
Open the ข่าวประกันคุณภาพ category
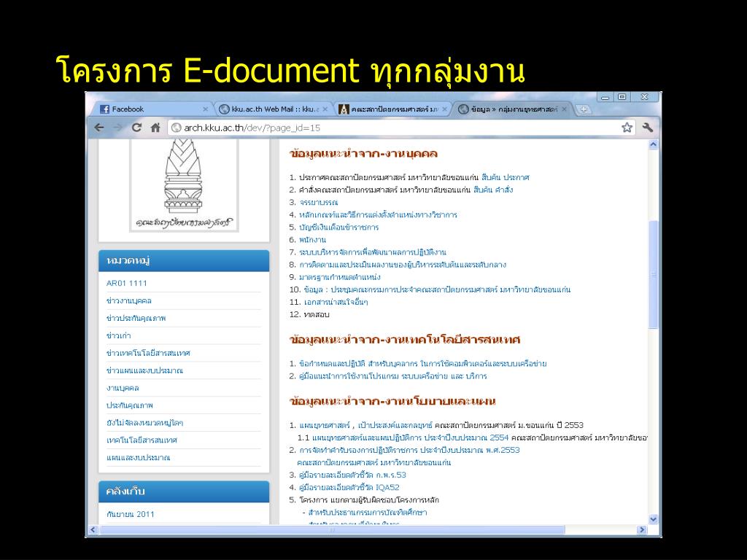136,318
